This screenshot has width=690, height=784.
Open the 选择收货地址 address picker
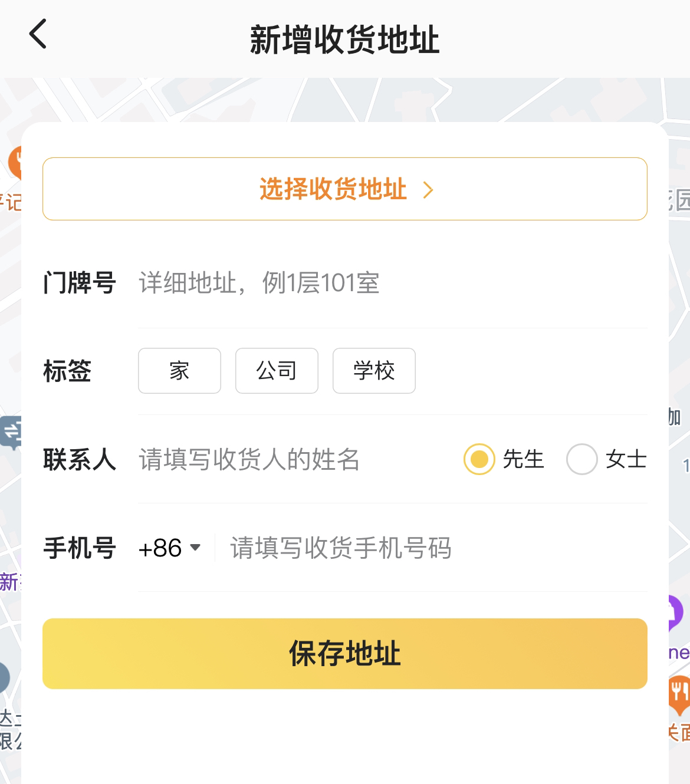[x=345, y=189]
